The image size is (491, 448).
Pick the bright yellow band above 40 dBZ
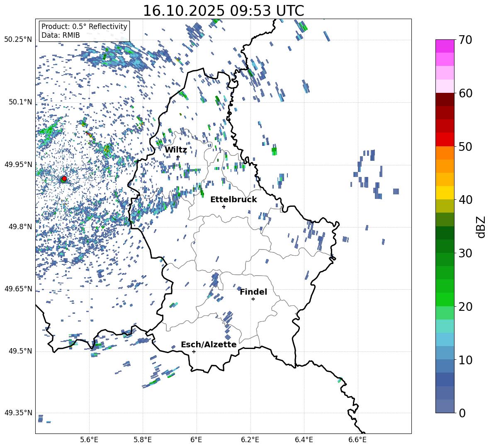[x=445, y=193]
